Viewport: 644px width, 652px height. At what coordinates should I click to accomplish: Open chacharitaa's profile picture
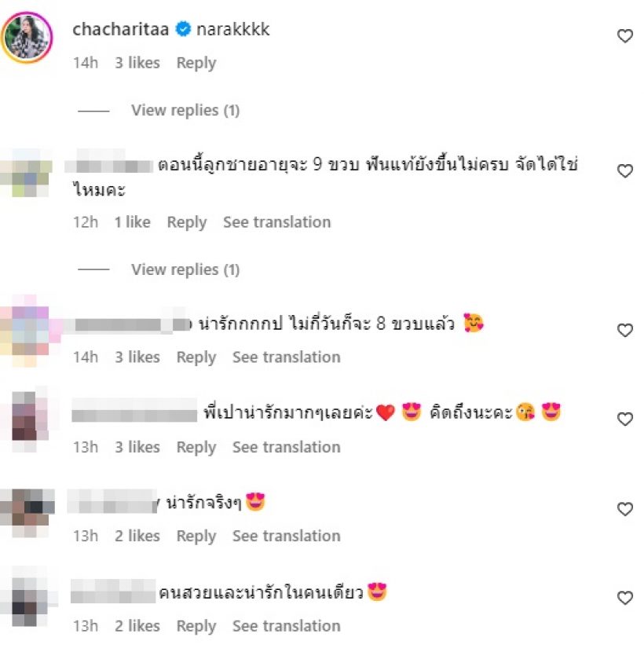[27, 37]
